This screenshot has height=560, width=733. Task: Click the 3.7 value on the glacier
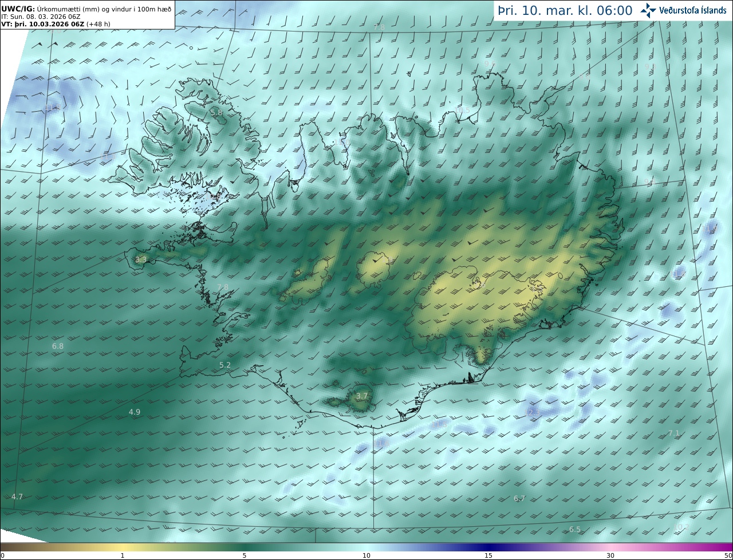click(x=362, y=396)
